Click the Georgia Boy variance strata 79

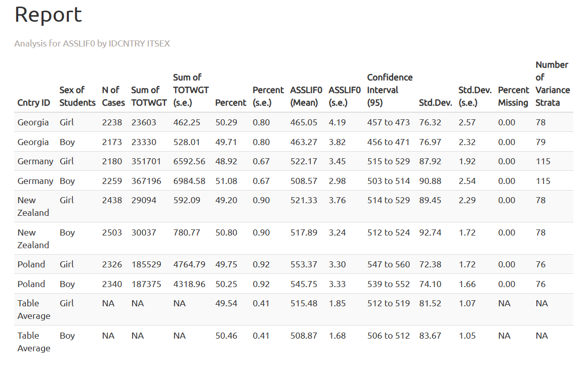tap(540, 142)
